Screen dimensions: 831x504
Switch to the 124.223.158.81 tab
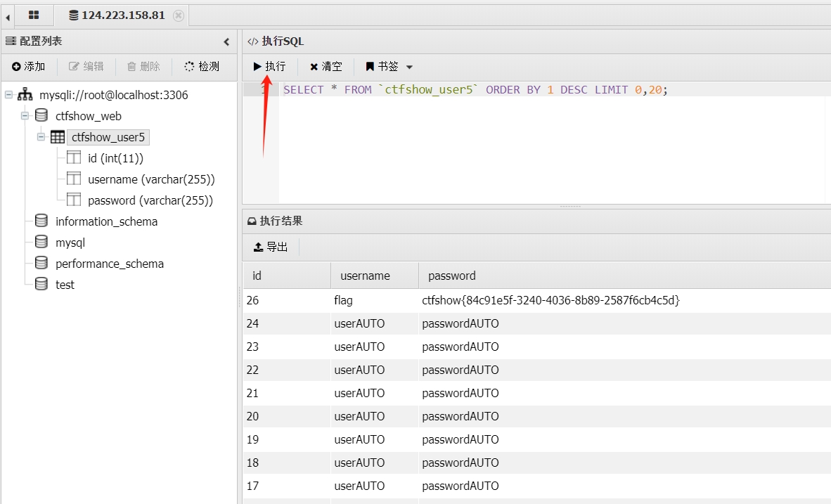(x=117, y=15)
